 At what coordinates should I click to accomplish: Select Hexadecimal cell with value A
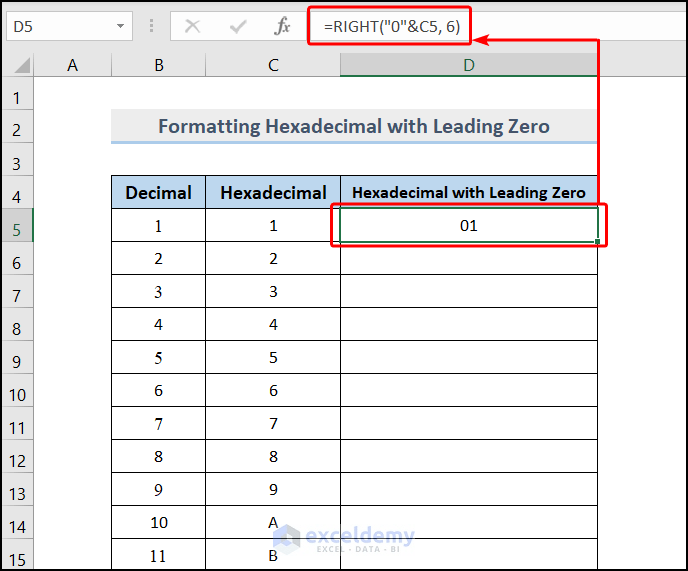(x=273, y=522)
